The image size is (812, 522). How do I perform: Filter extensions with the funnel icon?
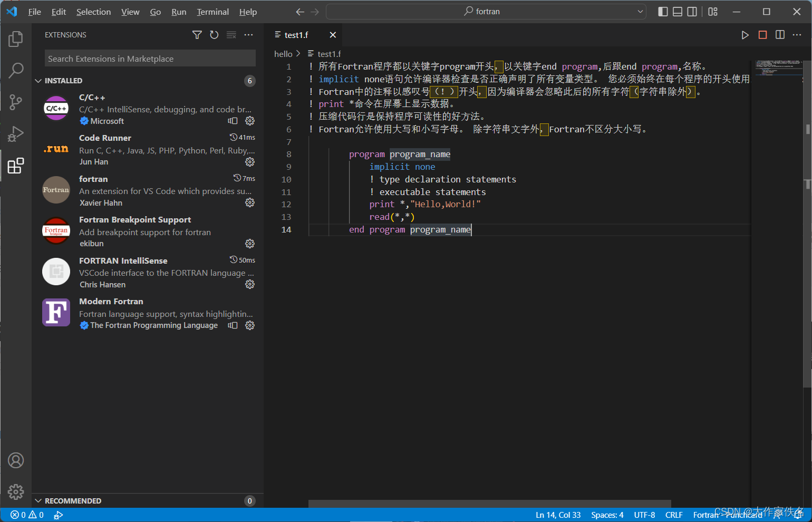[x=197, y=35]
